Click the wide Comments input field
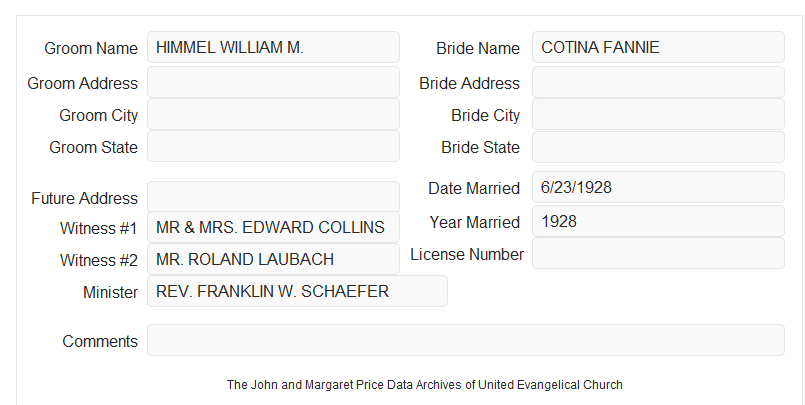This screenshot has width=805, height=405. [x=466, y=340]
